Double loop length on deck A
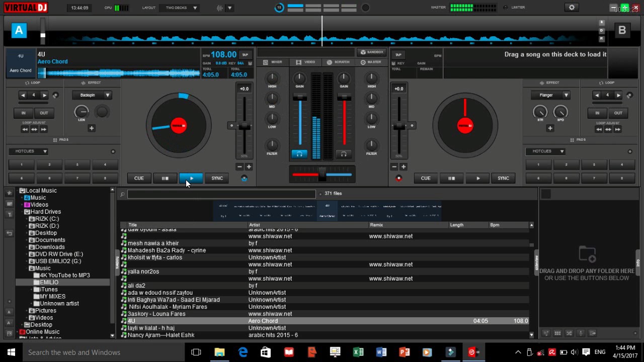Screen dimensions: 644x362 click(45, 95)
